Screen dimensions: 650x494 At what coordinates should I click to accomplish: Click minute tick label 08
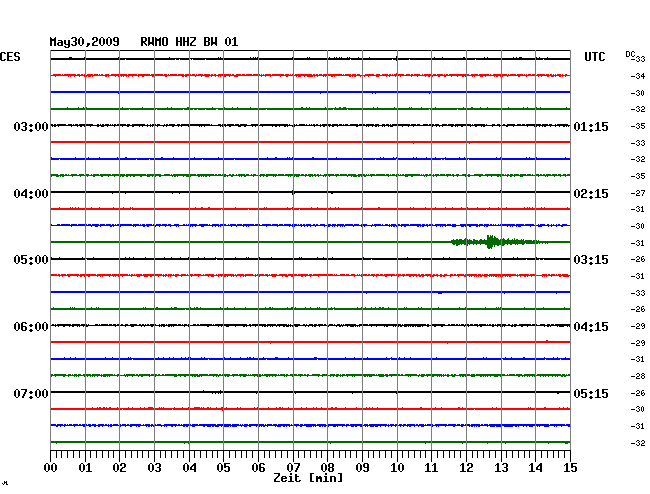click(x=327, y=467)
